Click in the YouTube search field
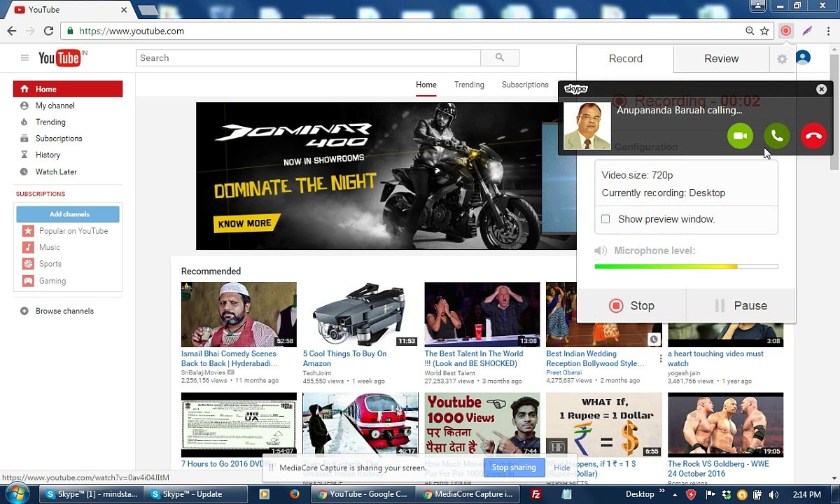 (x=308, y=58)
